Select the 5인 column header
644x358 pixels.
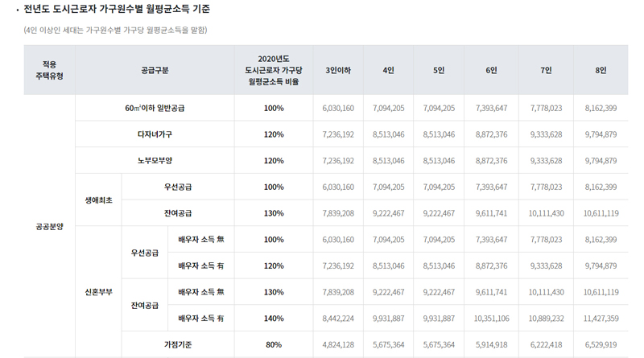(x=439, y=70)
